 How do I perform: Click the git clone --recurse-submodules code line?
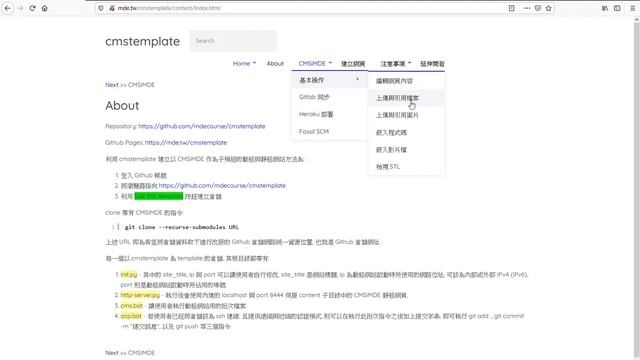[x=182, y=227]
